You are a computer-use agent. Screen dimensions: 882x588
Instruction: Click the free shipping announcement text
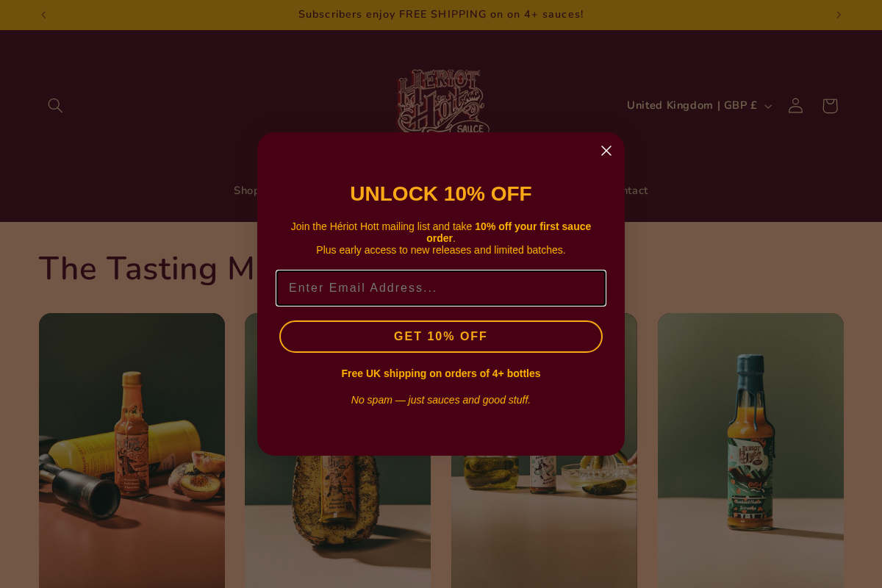(441, 15)
